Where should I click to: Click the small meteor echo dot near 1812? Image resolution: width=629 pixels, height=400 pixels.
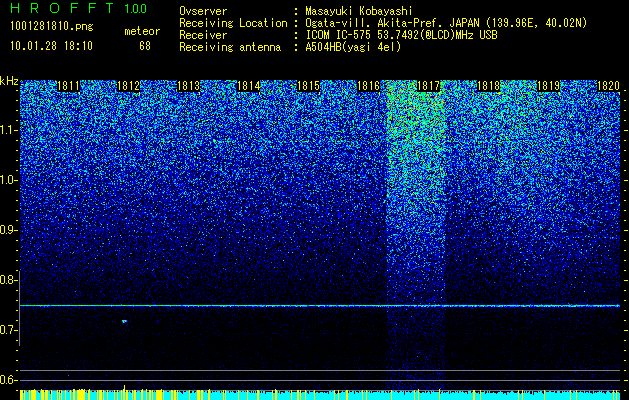[x=124, y=321]
